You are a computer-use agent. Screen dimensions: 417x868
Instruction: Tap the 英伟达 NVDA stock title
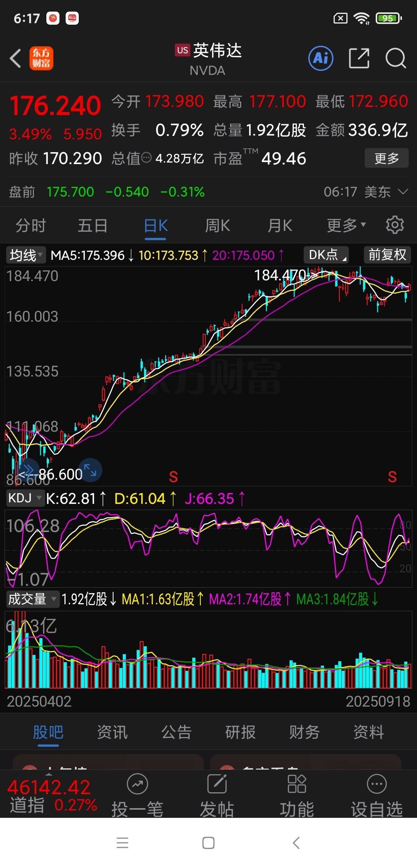(x=208, y=59)
